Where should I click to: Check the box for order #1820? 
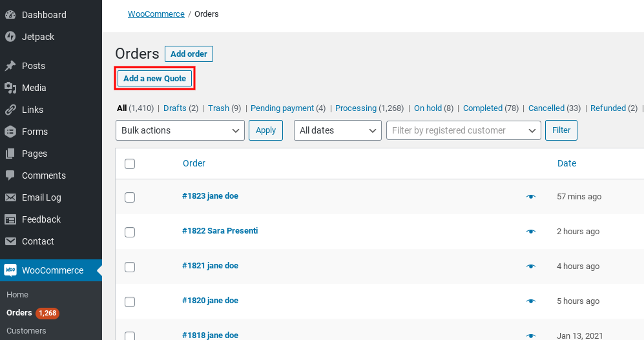130,302
